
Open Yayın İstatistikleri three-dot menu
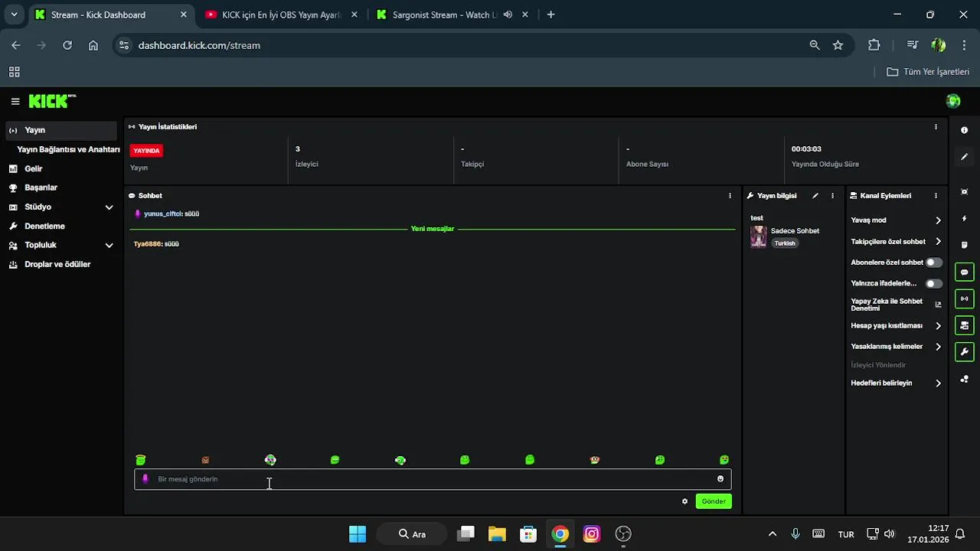click(x=936, y=127)
